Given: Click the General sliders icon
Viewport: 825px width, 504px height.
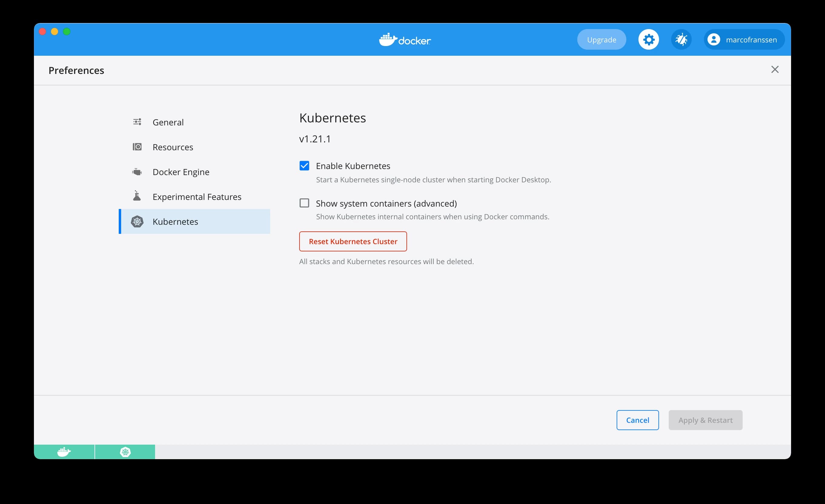Looking at the screenshot, I should (137, 122).
